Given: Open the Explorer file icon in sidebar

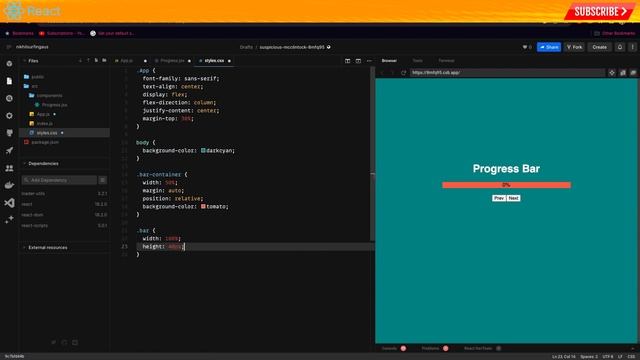Looking at the screenshot, I should (x=9, y=81).
